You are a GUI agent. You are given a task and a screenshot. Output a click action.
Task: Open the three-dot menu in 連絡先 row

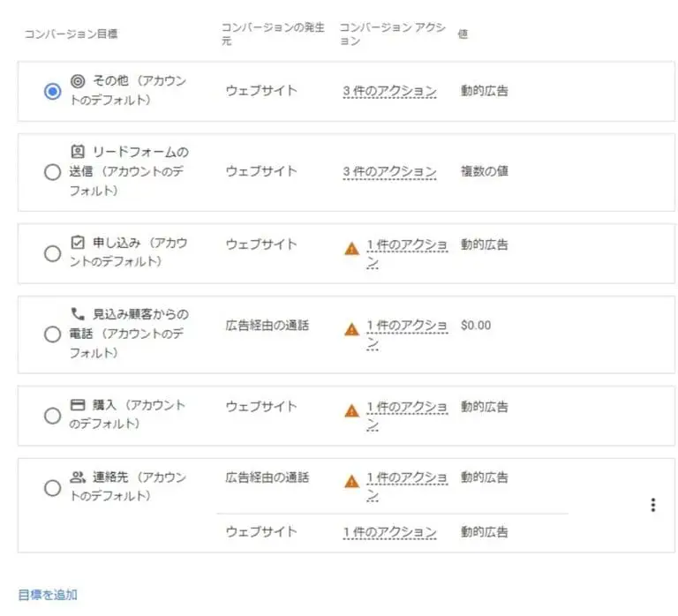[653, 505]
